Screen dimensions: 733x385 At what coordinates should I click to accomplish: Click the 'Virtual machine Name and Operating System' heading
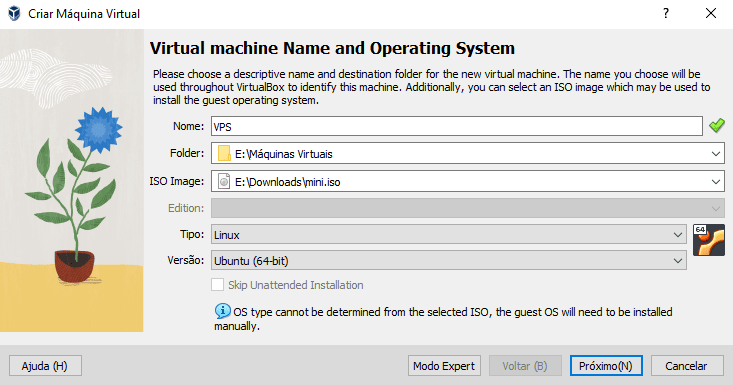(332, 48)
